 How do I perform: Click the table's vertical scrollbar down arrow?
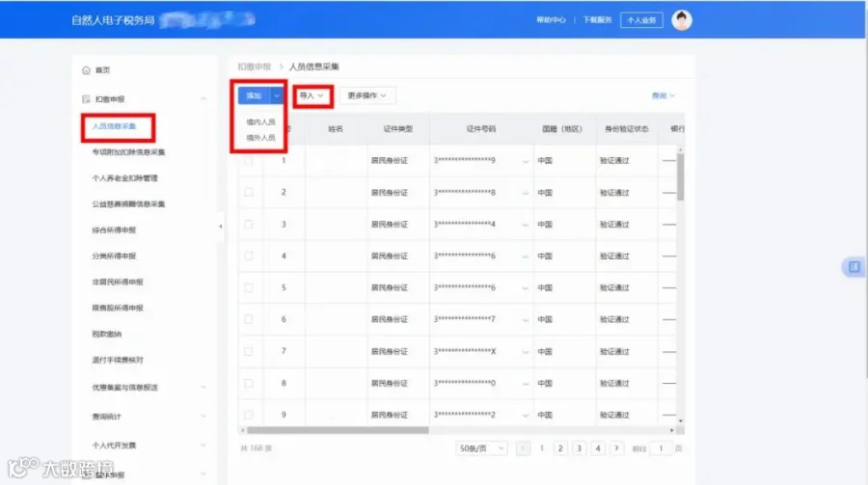pyautogui.click(x=680, y=421)
